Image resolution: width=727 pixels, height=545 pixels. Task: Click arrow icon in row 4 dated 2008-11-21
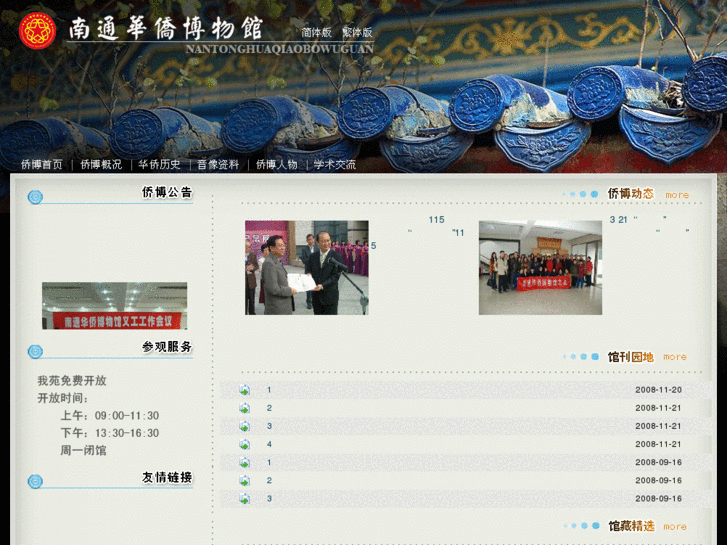(244, 444)
